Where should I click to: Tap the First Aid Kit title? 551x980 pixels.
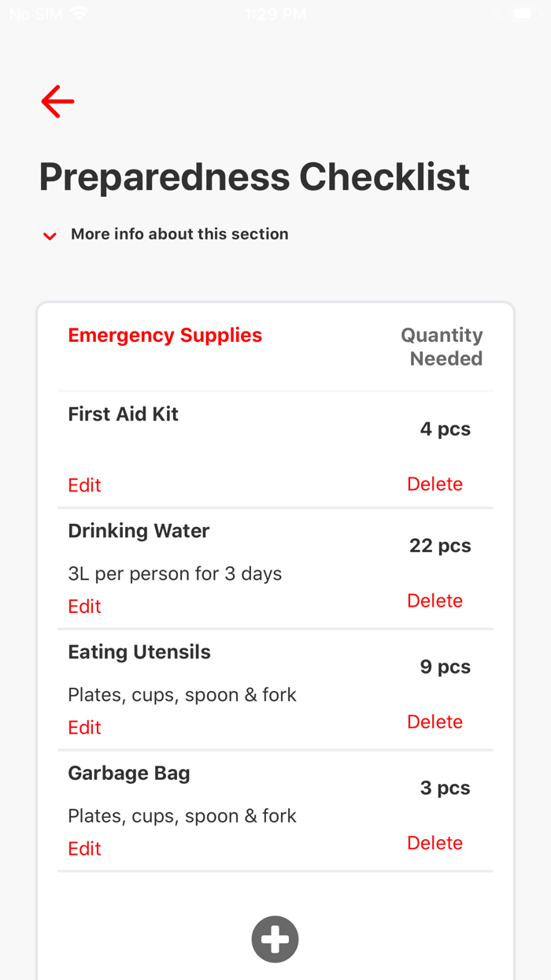click(123, 414)
